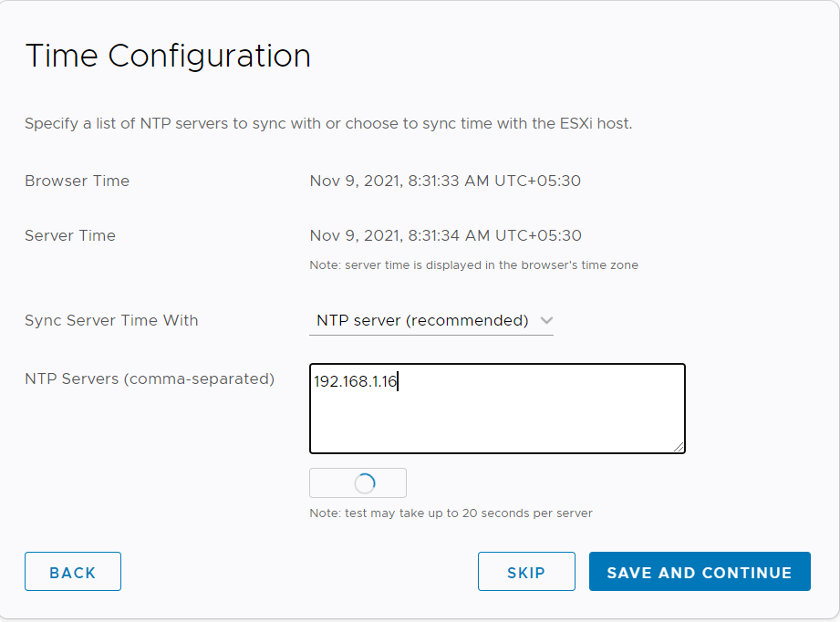Image resolution: width=840 pixels, height=622 pixels.
Task: Click the Server Time label
Action: 70,235
